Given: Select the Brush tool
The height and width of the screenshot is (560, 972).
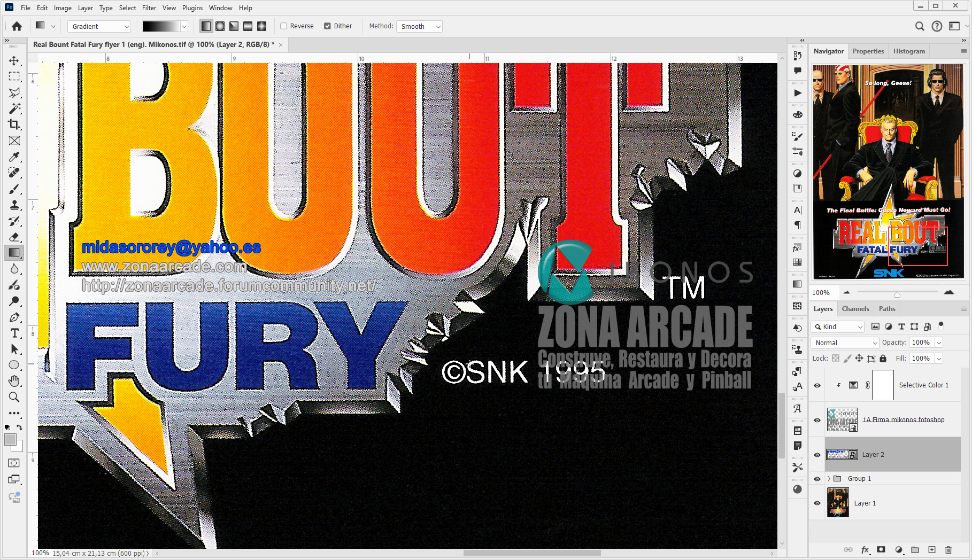Looking at the screenshot, I should click(x=14, y=189).
